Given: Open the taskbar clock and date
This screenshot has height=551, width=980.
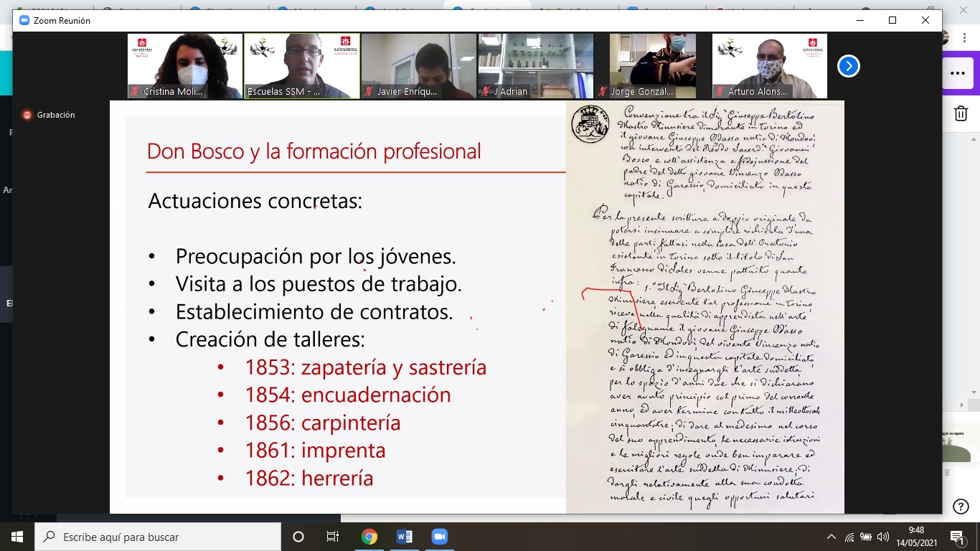Looking at the screenshot, I should coord(915,537).
